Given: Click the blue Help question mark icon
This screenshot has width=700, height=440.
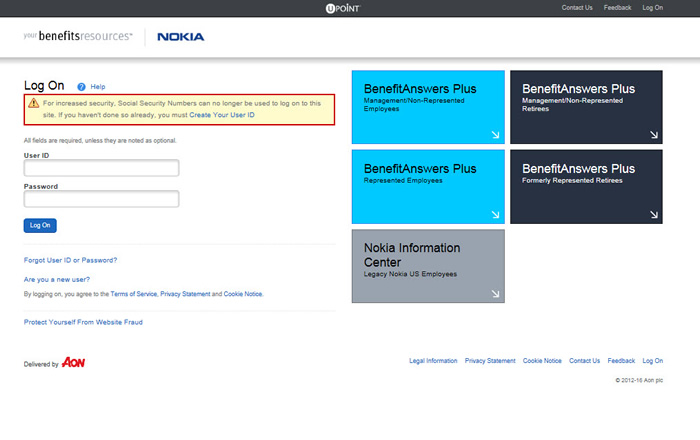Looking at the screenshot, I should coord(81,87).
